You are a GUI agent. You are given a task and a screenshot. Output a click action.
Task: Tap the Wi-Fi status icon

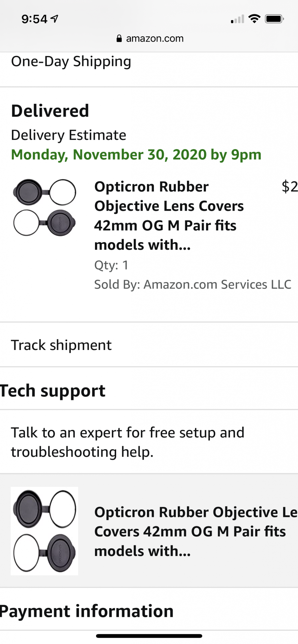(x=254, y=19)
